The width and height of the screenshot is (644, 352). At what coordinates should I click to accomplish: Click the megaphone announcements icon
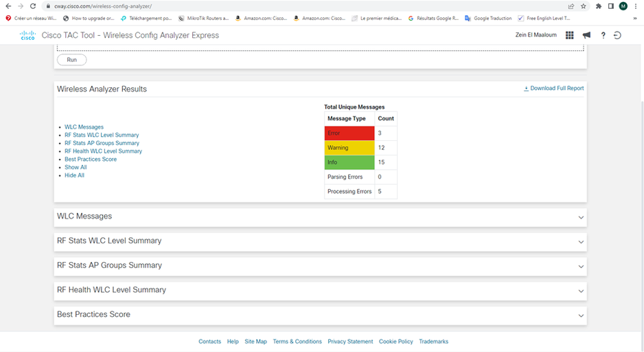tap(586, 35)
